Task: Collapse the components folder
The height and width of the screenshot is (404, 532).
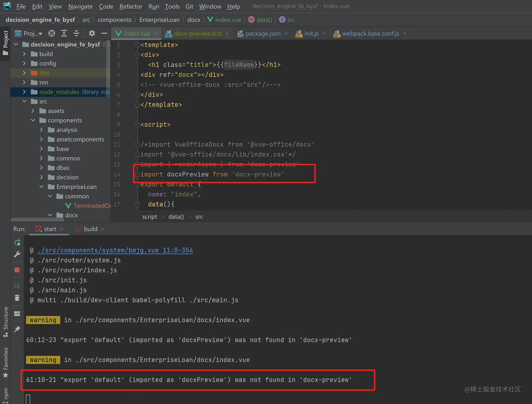Action: click(33, 120)
